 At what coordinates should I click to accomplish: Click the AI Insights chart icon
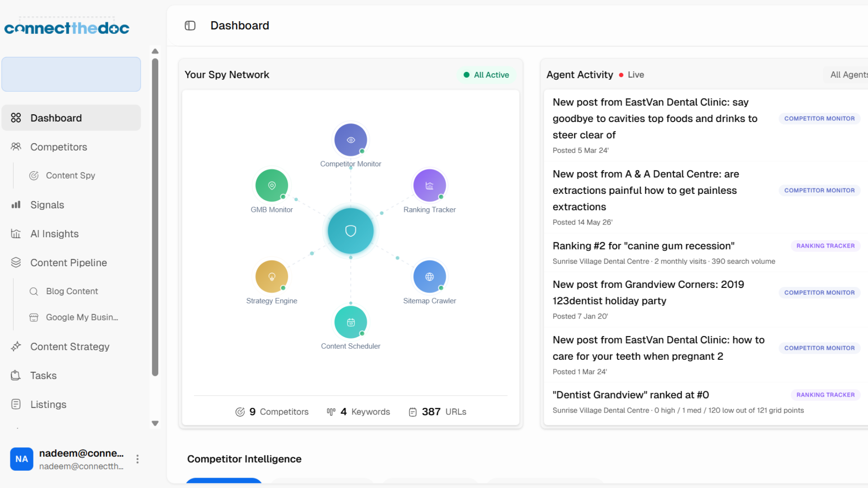tap(16, 234)
